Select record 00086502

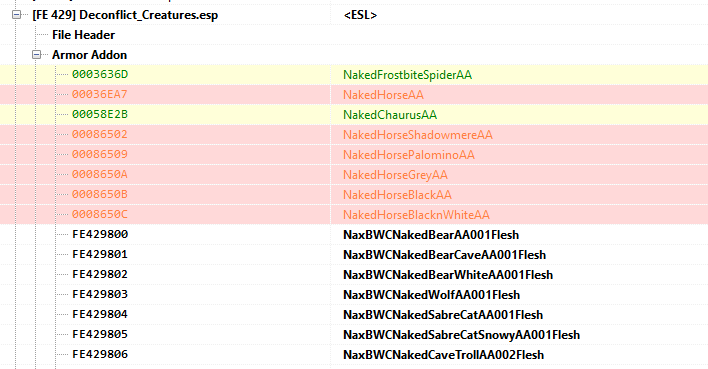point(100,135)
